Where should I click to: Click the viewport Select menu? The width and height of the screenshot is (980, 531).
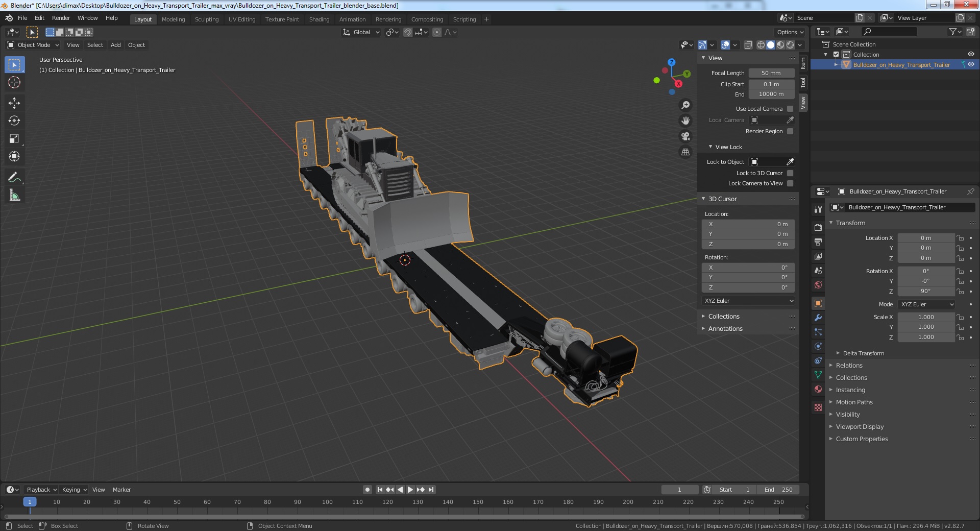coord(95,45)
